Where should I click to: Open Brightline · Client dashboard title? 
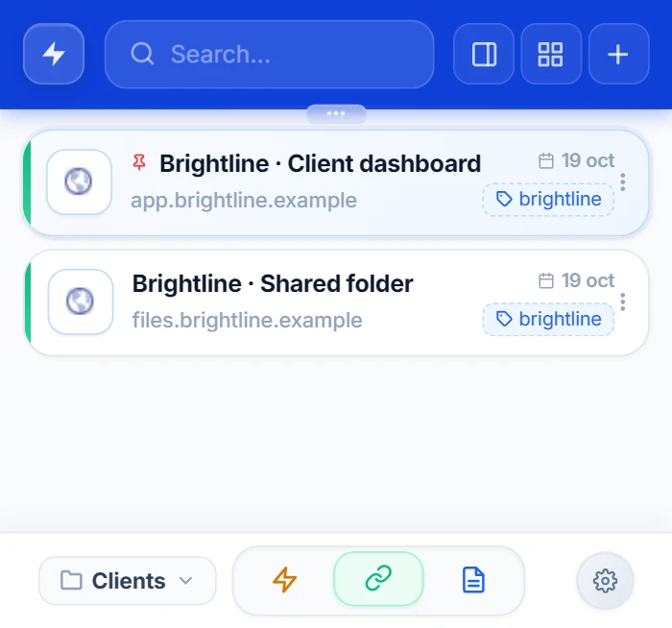320,164
